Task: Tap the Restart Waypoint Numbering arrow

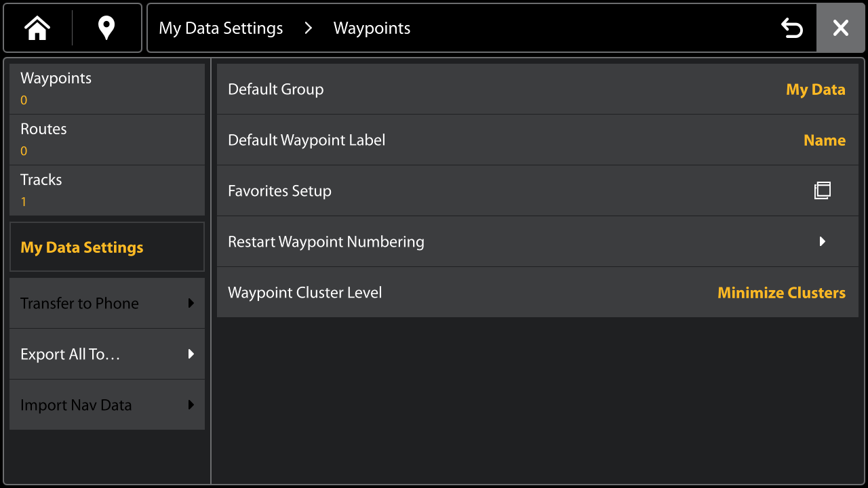Action: click(x=823, y=241)
